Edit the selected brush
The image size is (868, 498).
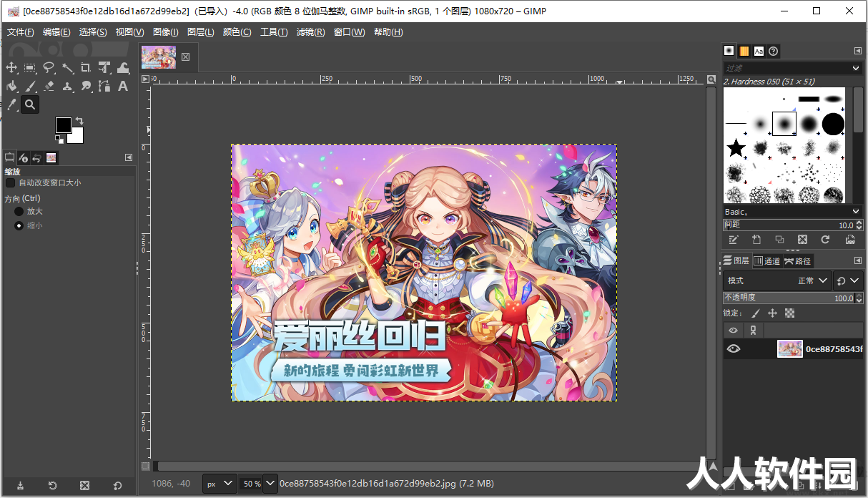click(734, 240)
